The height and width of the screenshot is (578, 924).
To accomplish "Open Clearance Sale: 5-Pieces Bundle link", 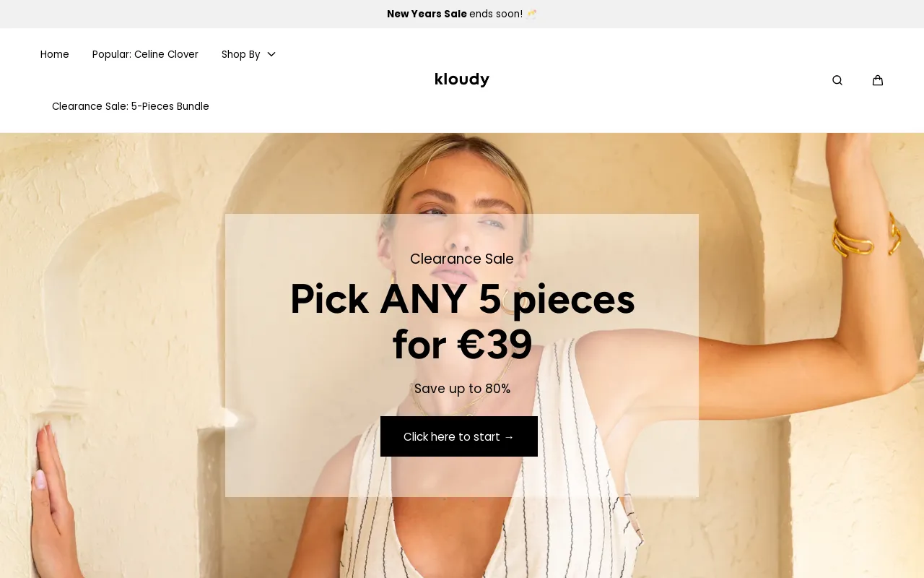I will coord(131,105).
